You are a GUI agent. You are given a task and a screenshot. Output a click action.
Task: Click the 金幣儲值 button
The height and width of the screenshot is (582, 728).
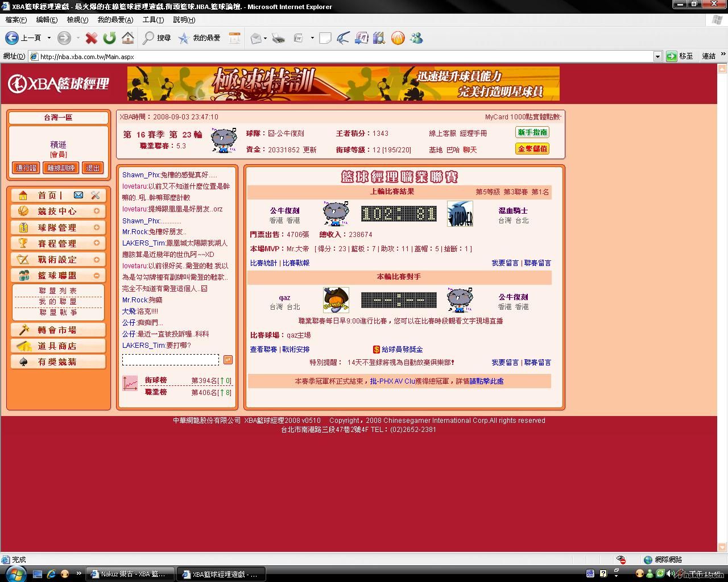point(532,149)
